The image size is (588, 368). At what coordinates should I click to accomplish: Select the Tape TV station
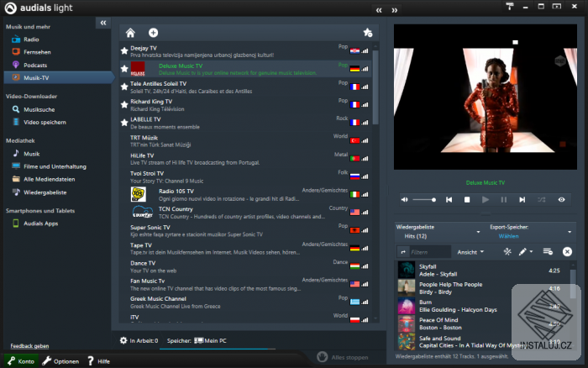pyautogui.click(x=245, y=249)
